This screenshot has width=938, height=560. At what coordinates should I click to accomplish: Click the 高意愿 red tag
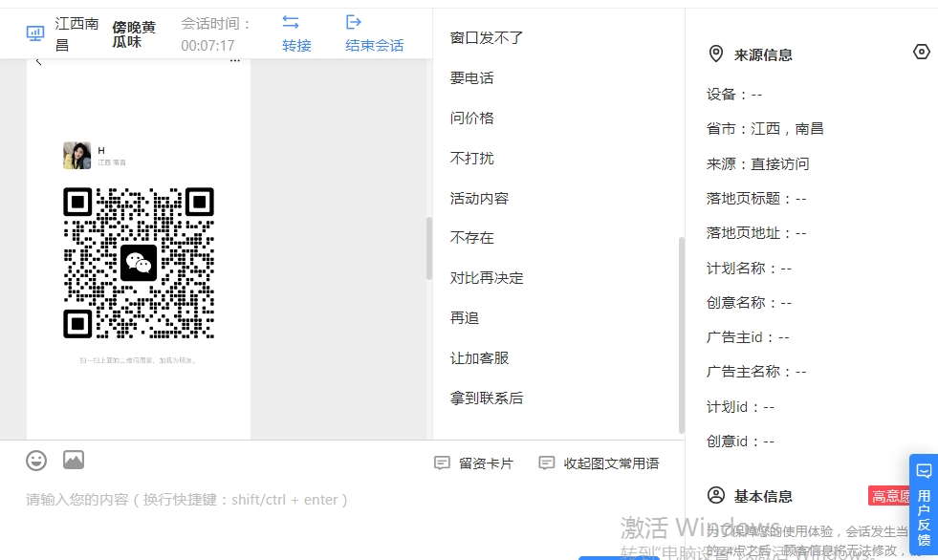[889, 495]
